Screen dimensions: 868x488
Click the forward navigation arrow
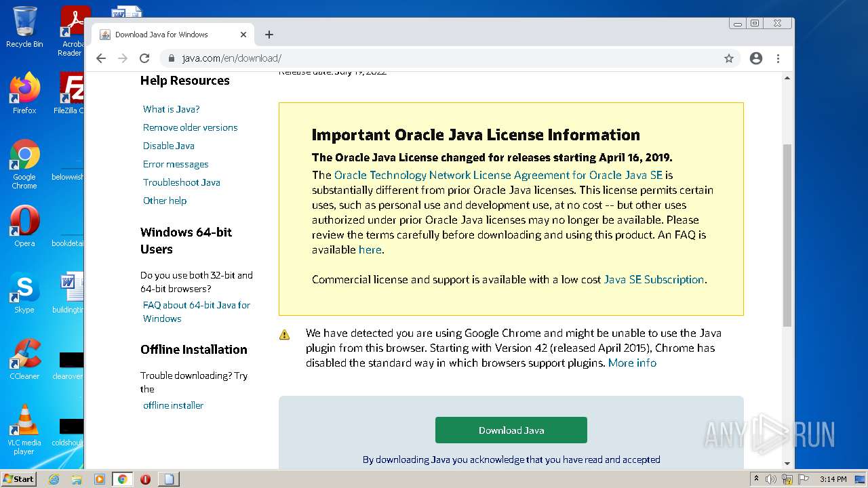(123, 58)
